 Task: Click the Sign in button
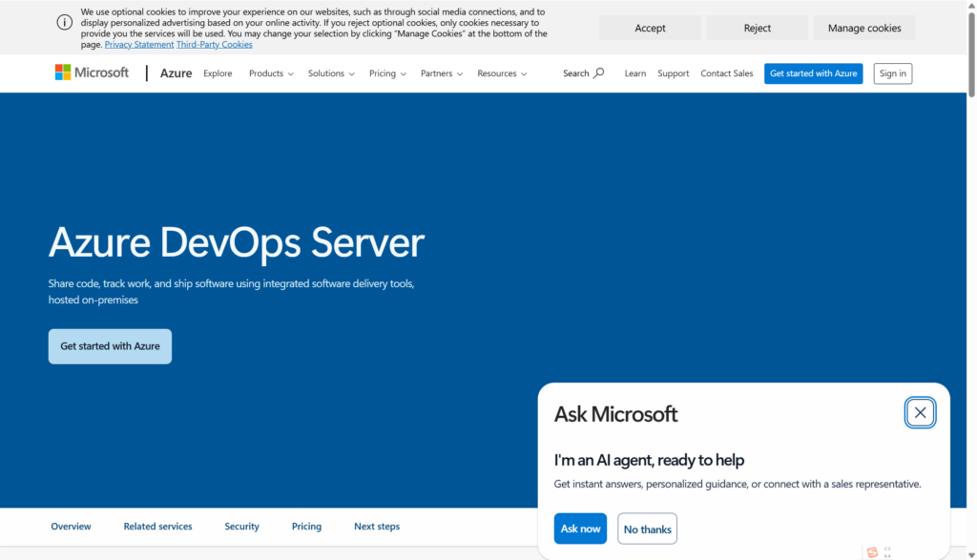pos(892,73)
